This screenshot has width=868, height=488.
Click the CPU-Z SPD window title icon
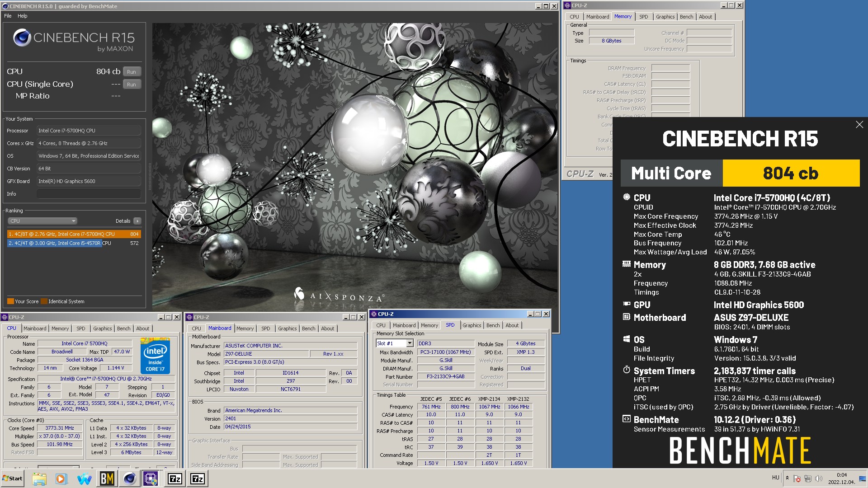[374, 314]
